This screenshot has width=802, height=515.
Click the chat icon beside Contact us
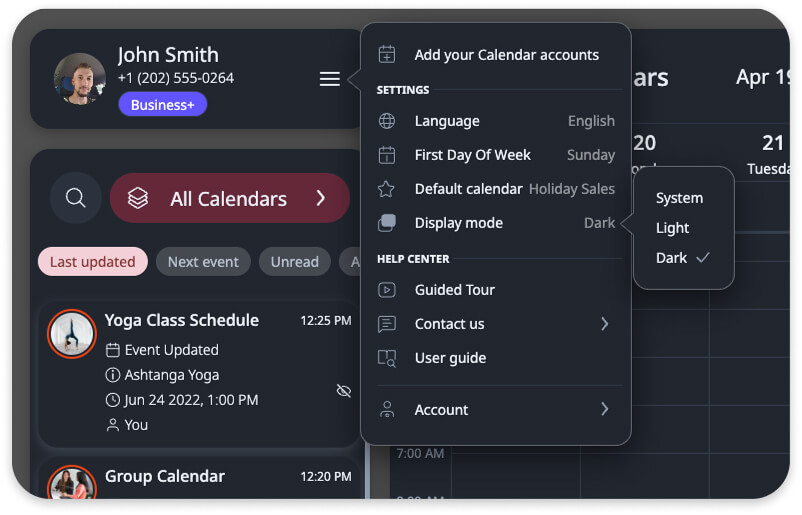(x=387, y=324)
